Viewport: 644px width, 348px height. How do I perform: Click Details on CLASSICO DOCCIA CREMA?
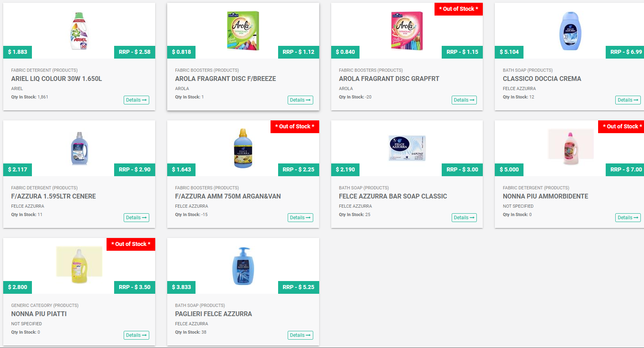627,100
